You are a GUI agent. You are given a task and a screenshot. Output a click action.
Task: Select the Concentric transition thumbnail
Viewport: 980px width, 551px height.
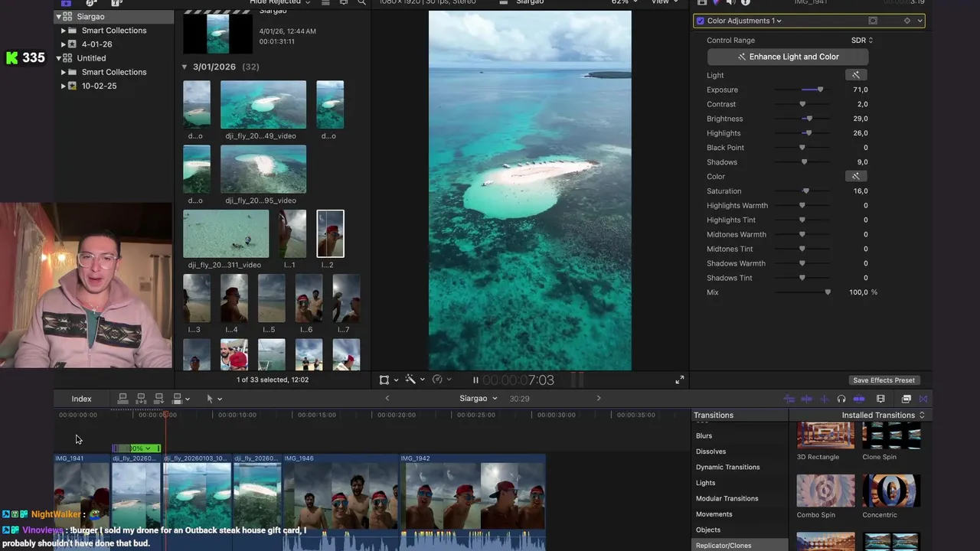[891, 491]
